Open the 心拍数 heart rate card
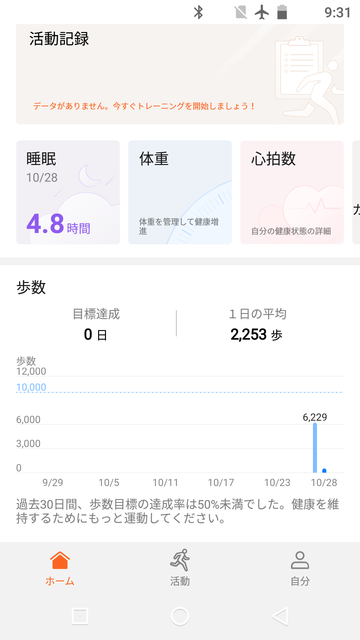Screen dimensions: 360x640 (292, 192)
